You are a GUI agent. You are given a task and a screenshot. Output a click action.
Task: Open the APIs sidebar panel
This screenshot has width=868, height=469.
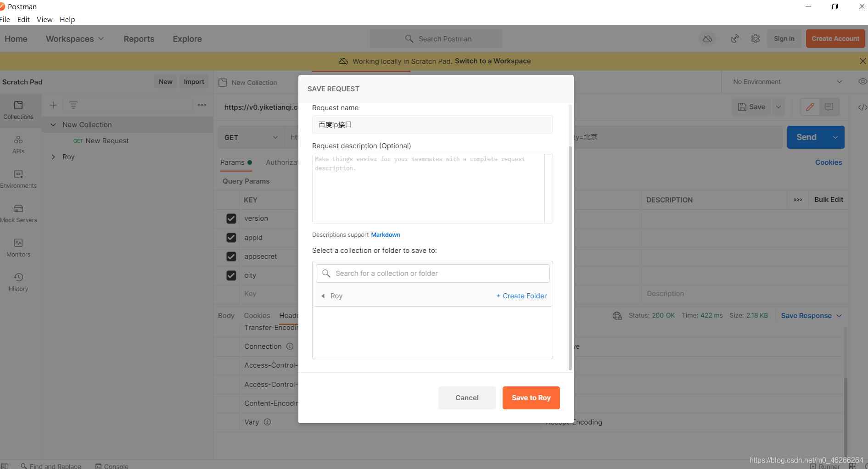point(18,145)
